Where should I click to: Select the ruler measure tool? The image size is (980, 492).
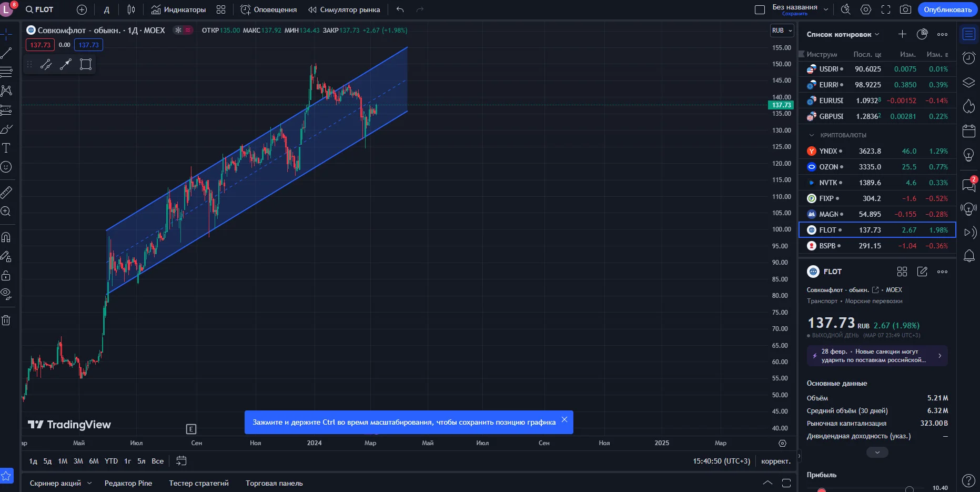pyautogui.click(x=6, y=192)
